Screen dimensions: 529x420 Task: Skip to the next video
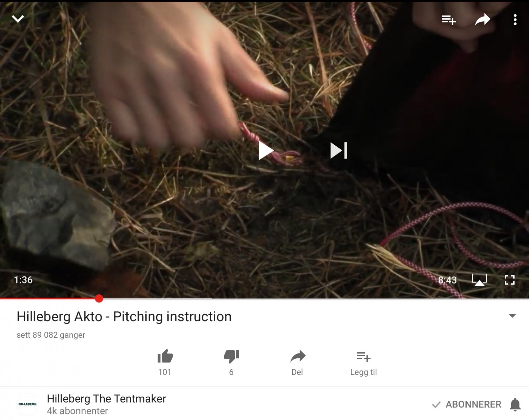pos(339,150)
